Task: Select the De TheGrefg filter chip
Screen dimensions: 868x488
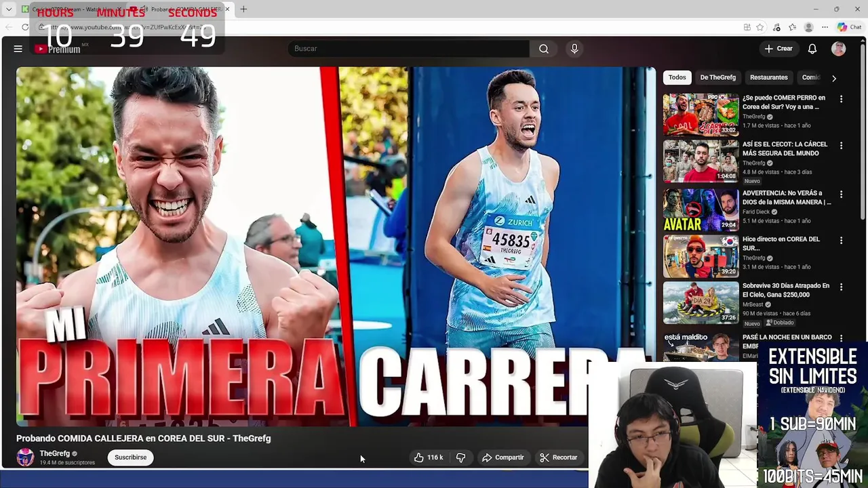Action: tap(717, 77)
